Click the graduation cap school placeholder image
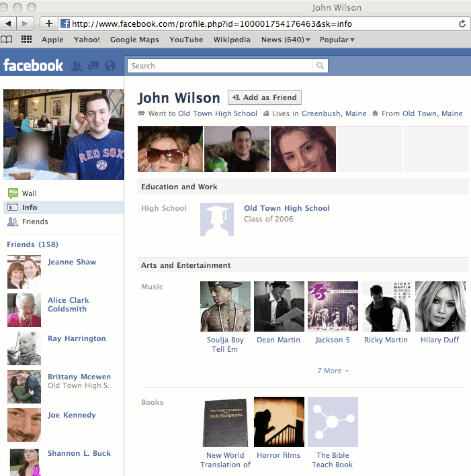The image size is (471, 476). point(217,220)
